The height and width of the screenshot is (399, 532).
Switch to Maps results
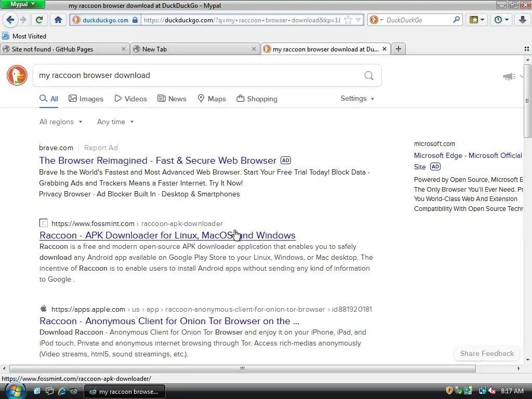(212, 99)
